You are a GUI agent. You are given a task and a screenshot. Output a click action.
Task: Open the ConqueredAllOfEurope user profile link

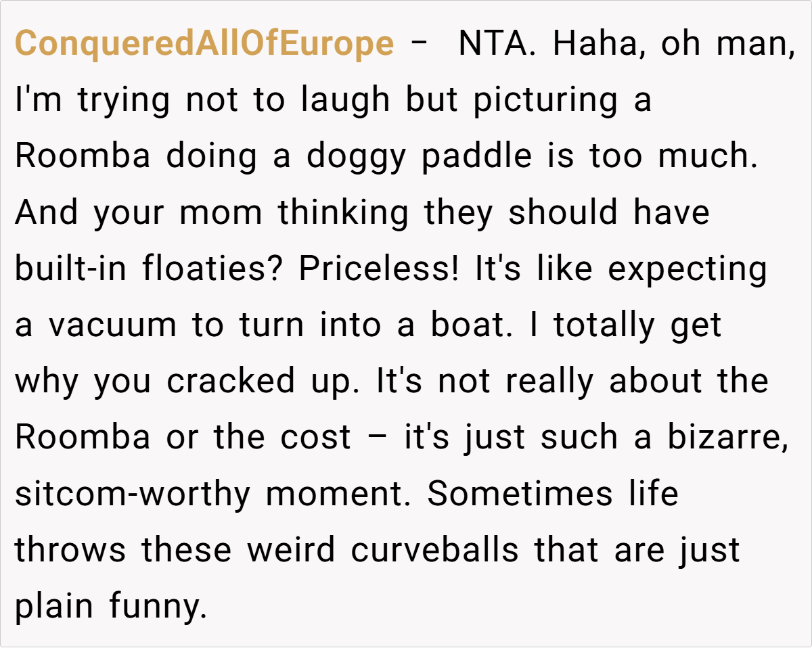click(204, 44)
